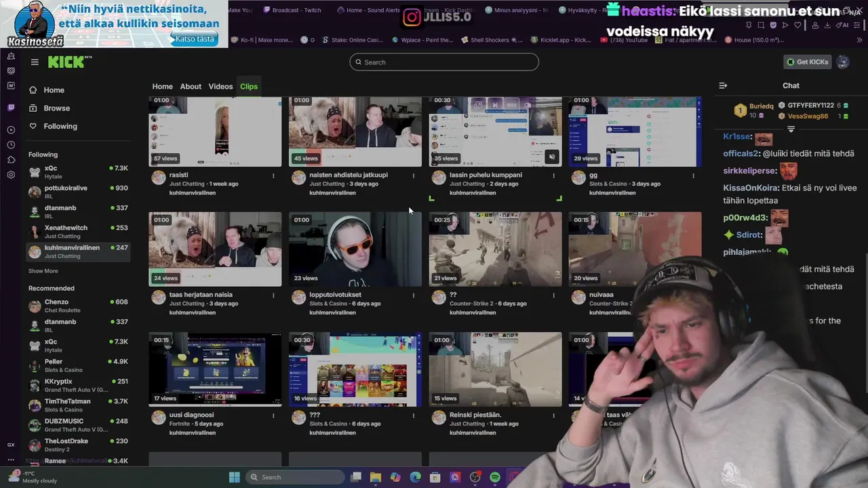Open the Broadcast - Twitch browser tab
Screen dimensions: 868x488
point(292,10)
